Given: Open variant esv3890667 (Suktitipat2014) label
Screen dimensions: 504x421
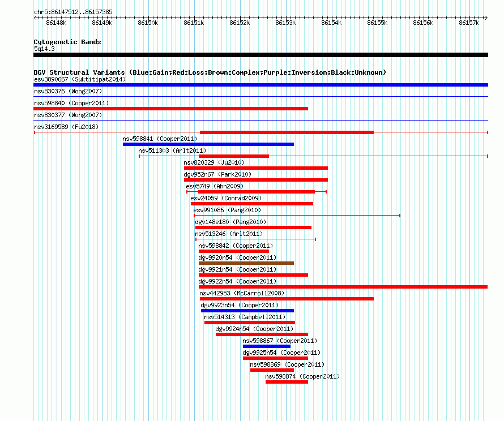Looking at the screenshot, I should coord(80,79).
